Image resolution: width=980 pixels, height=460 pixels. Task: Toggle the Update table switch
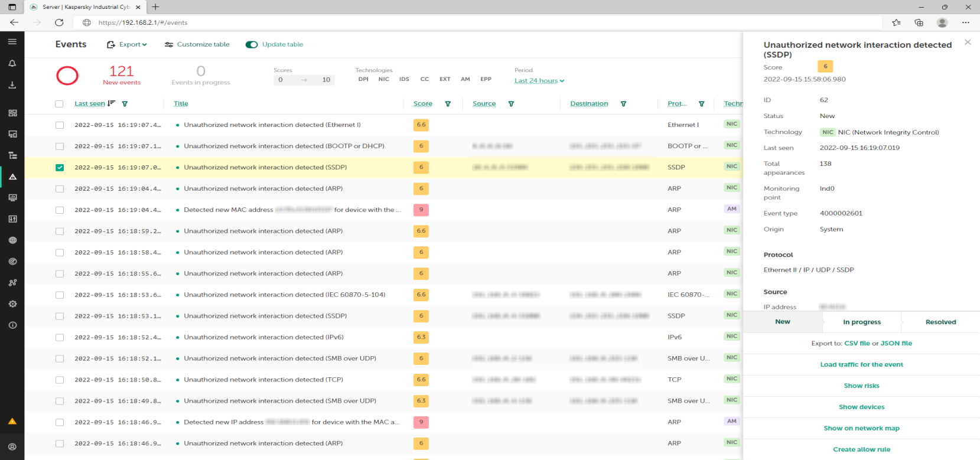click(x=252, y=45)
